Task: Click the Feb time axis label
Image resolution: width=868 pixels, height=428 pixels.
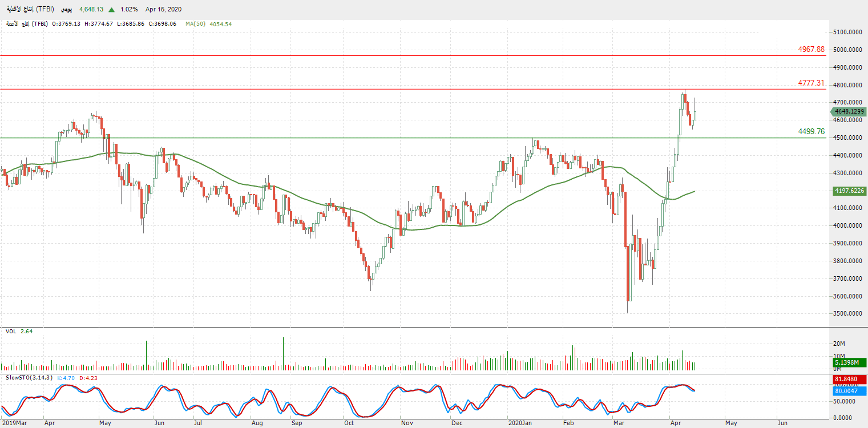Action: point(568,423)
